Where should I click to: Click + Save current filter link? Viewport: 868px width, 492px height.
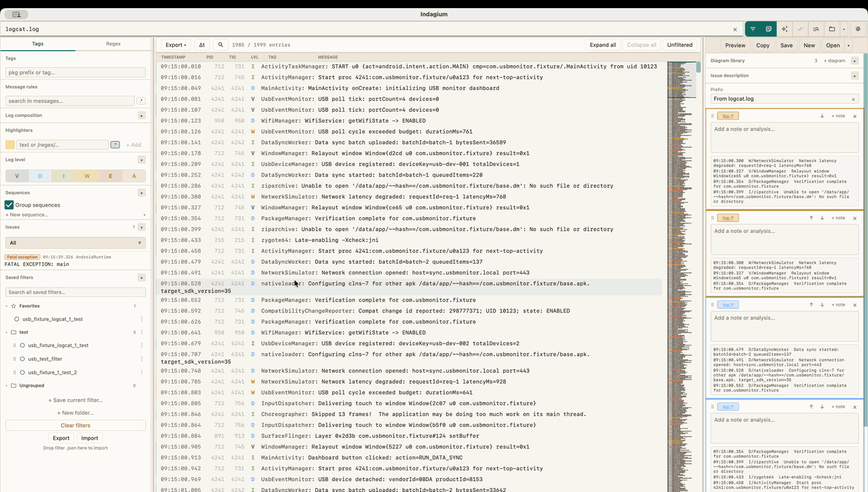click(75, 401)
